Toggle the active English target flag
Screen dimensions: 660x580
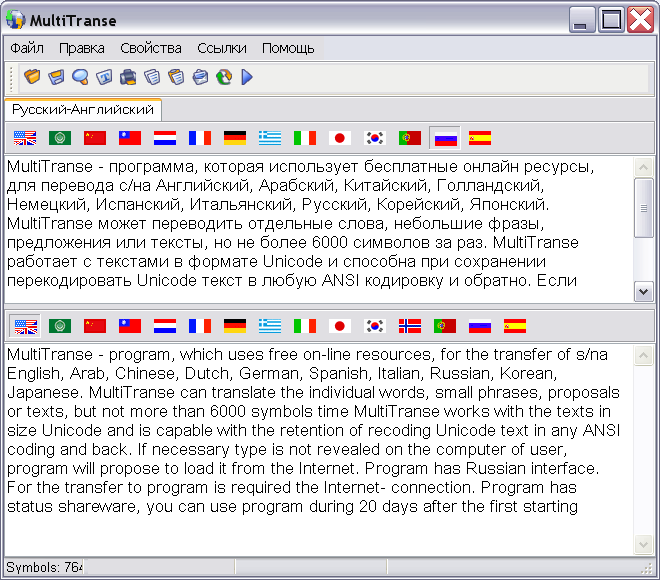25,326
